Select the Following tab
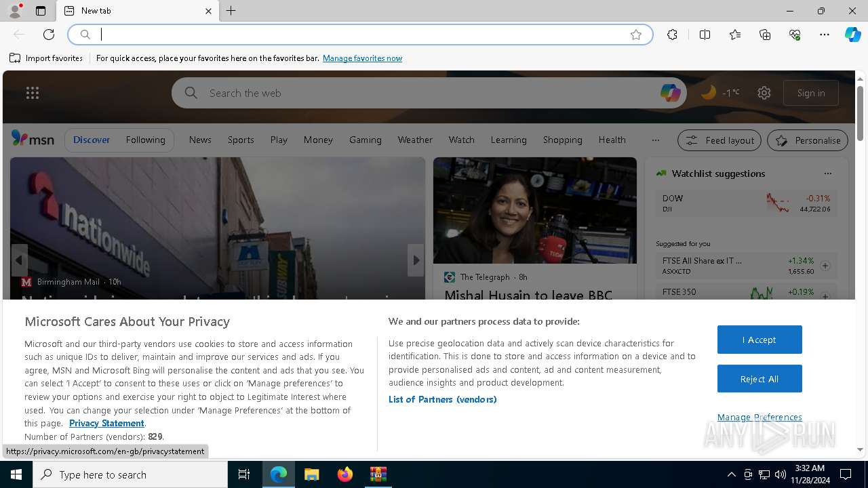Screen dimensions: 868x488 coord(145,140)
